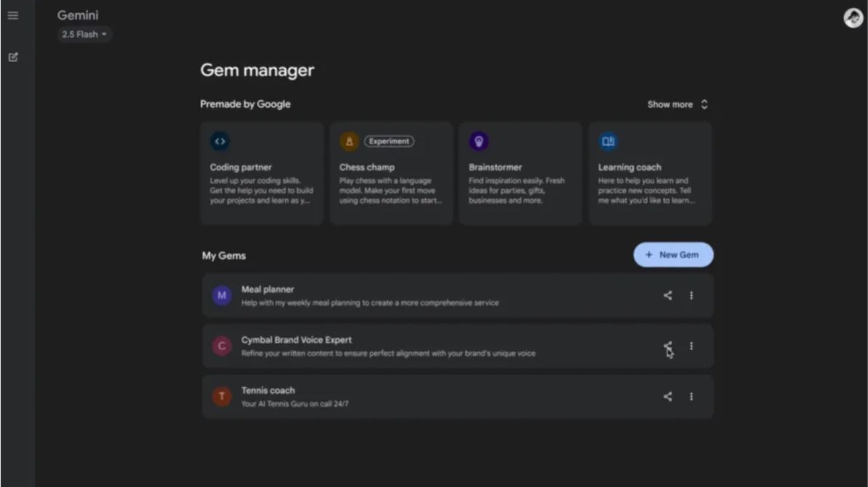Click the Premade by Google label
The image size is (868, 487).
(245, 104)
